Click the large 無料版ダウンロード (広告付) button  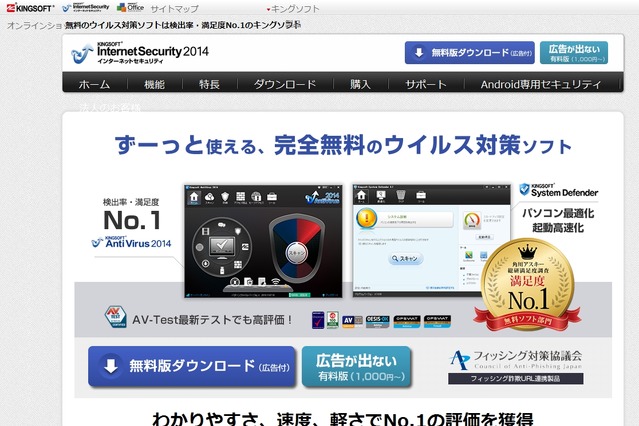pos(192,366)
